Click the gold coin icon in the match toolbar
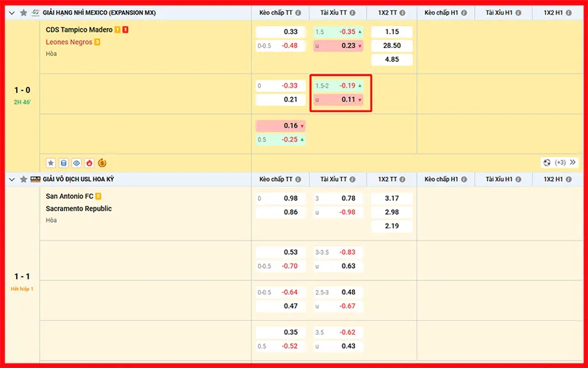This screenshot has width=588, height=368. tap(102, 163)
